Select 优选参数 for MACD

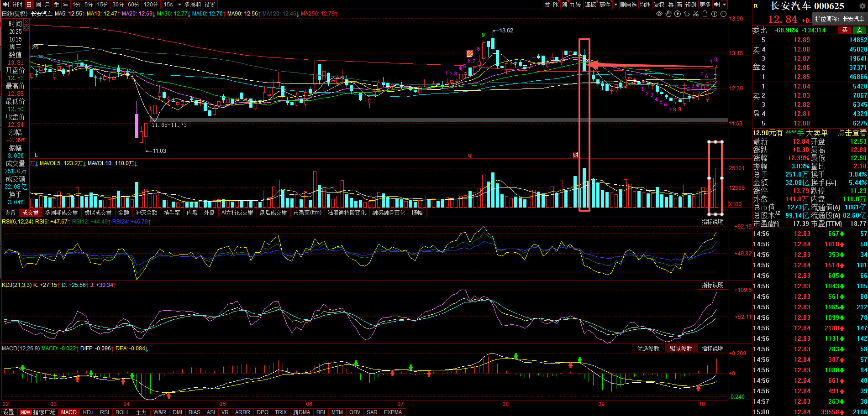[648, 348]
